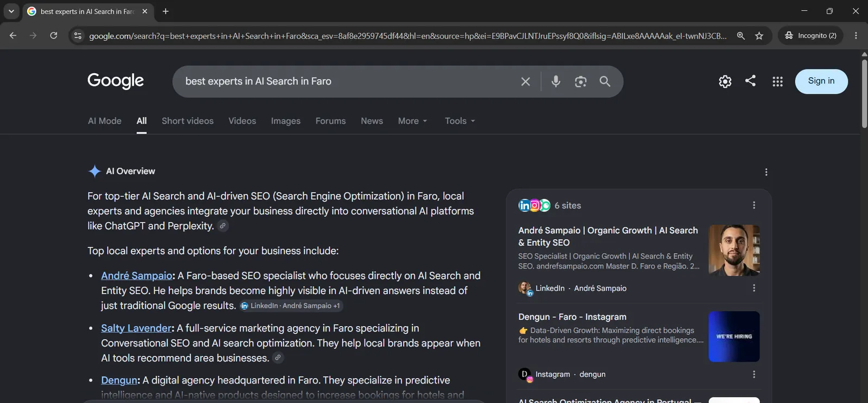Image resolution: width=868 pixels, height=403 pixels.
Task: Clear the search query with X
Action: tap(526, 81)
